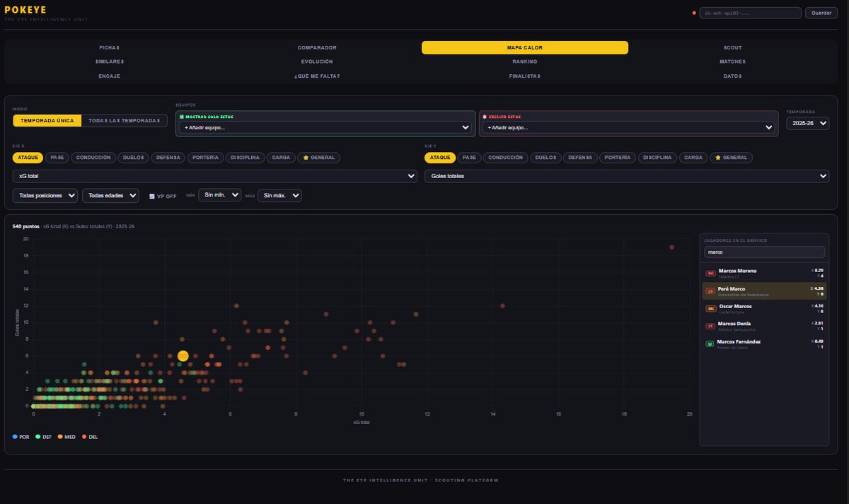Select PORTERÍA category for Eje X

206,158
